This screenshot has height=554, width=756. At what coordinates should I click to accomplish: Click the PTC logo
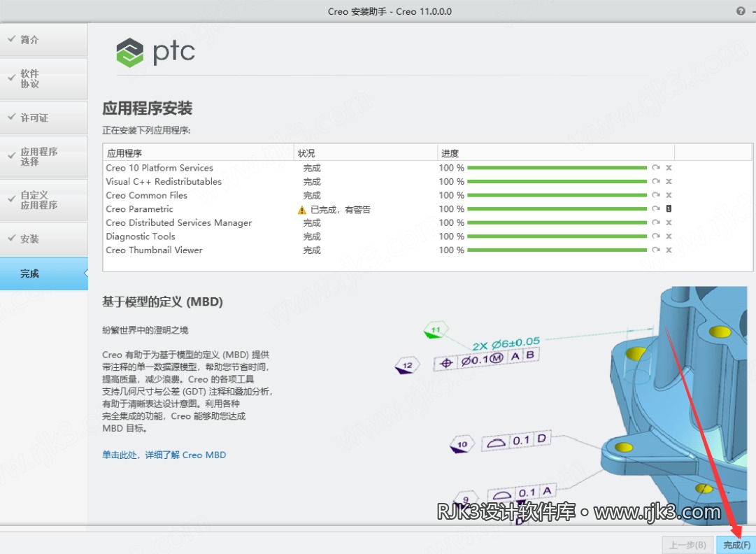(x=156, y=52)
